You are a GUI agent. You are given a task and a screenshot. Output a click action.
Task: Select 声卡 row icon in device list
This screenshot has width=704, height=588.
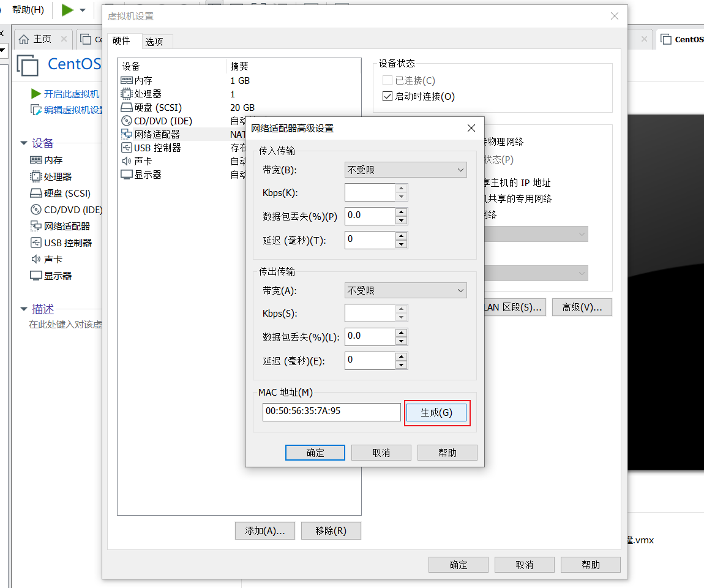(x=127, y=161)
